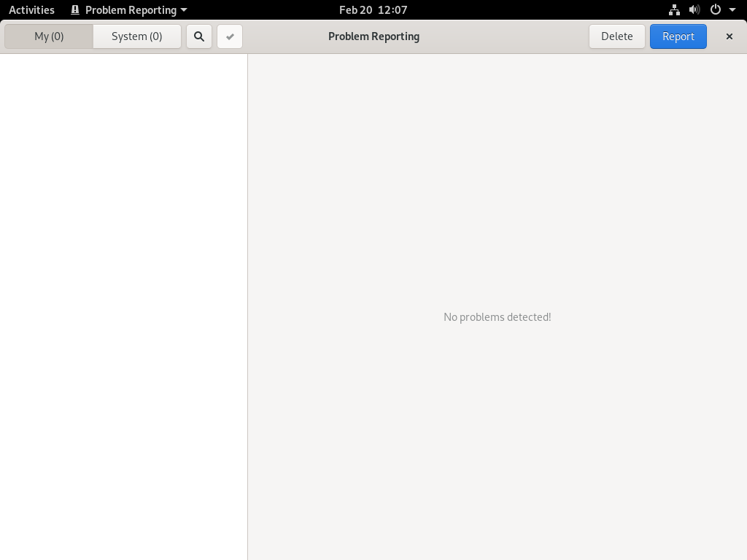This screenshot has width=747, height=560.
Task: Click the 'No problems detected!' message
Action: (x=498, y=317)
